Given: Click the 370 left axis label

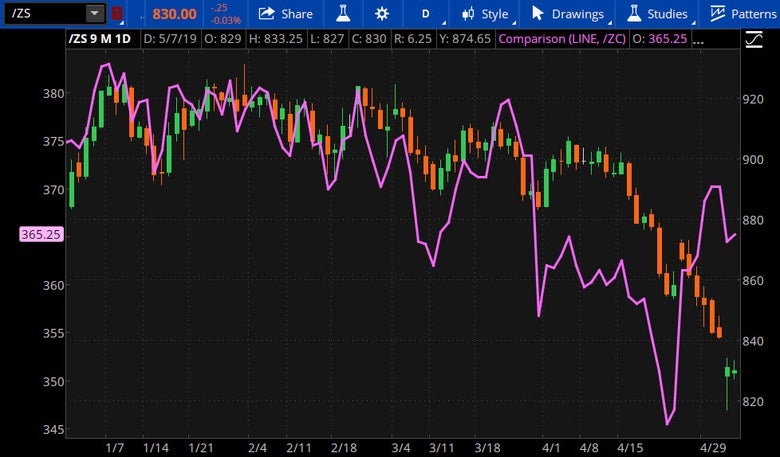Looking at the screenshot, I should click(x=54, y=190).
